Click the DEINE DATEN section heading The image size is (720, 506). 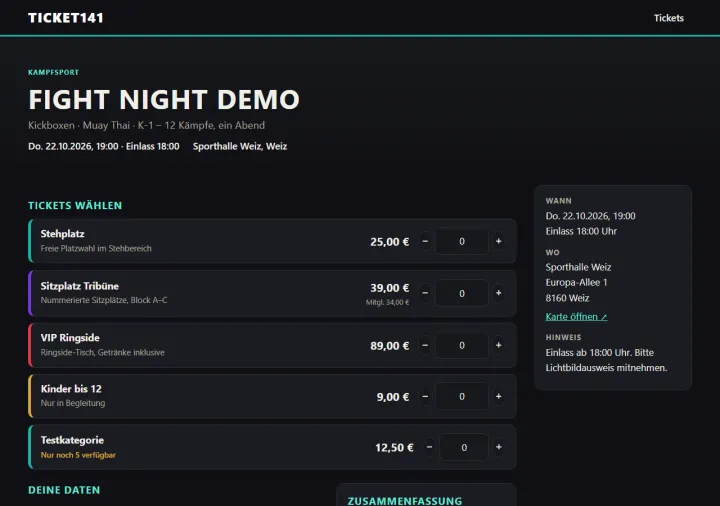64,490
